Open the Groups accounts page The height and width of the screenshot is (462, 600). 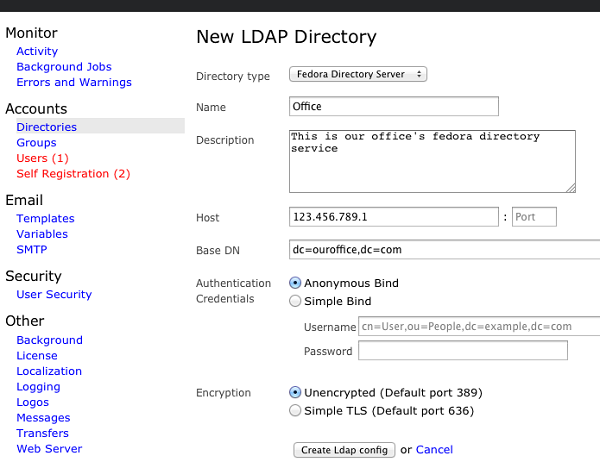point(36,142)
